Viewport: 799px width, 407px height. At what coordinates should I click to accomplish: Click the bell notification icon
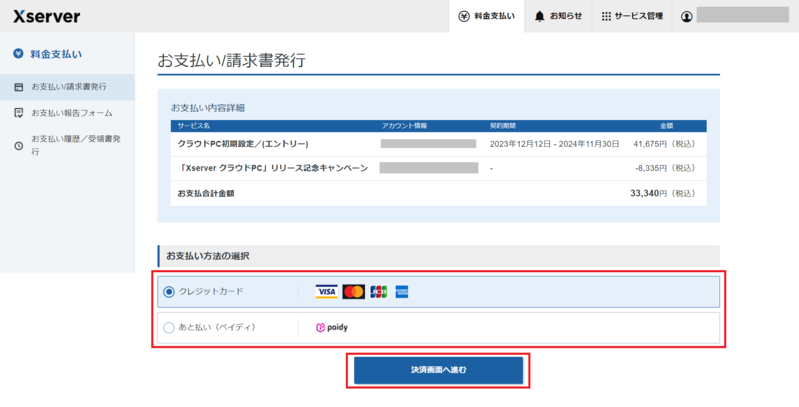(x=540, y=17)
